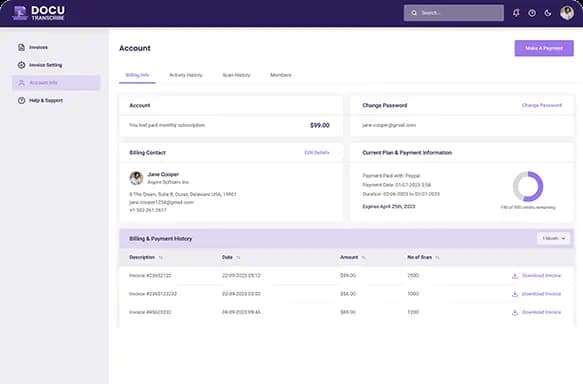Switch to the Scan History tab
Screen dimensions: 583x384
[x=236, y=75]
